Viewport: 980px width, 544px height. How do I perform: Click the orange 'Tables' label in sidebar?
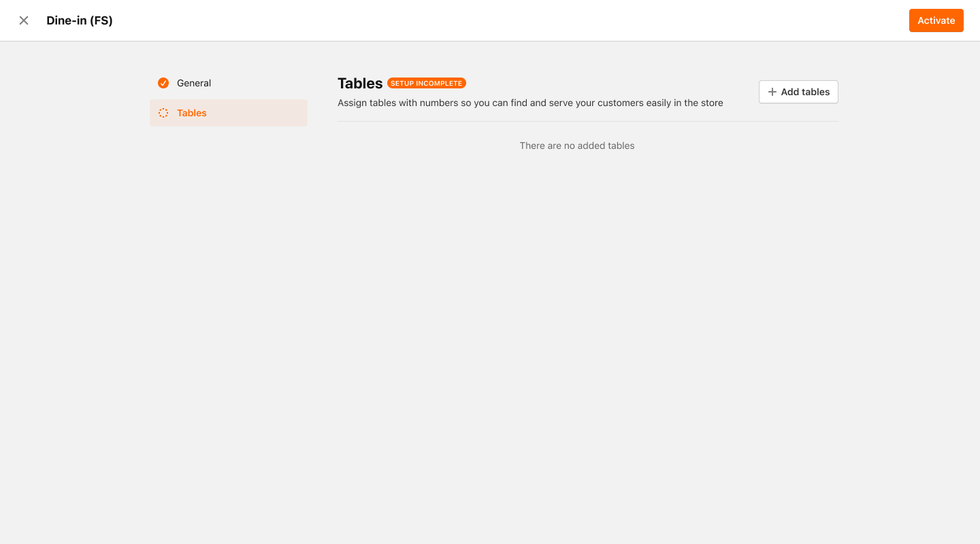[192, 113]
